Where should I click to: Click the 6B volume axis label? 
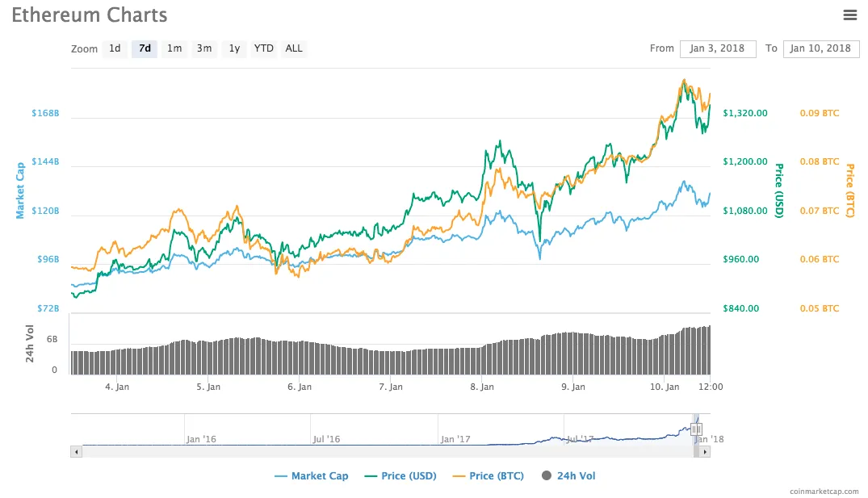(x=52, y=339)
